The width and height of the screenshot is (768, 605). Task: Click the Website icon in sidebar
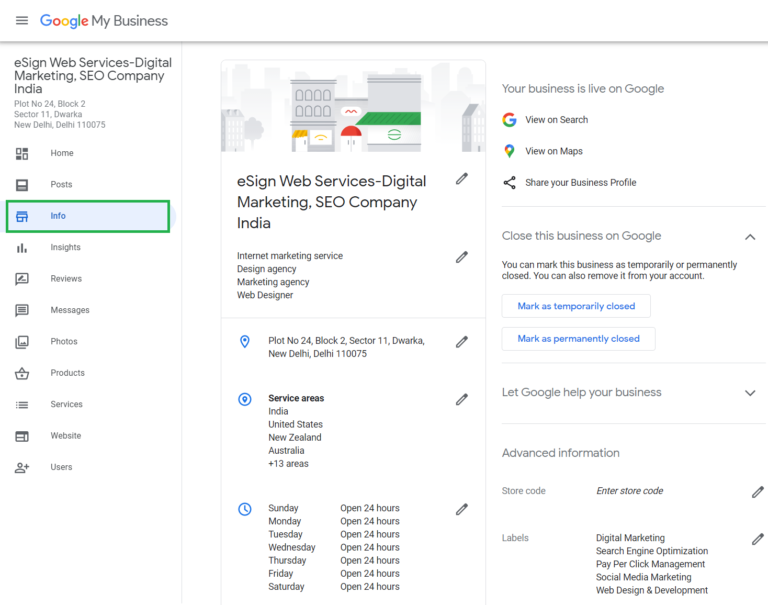pyautogui.click(x=22, y=436)
